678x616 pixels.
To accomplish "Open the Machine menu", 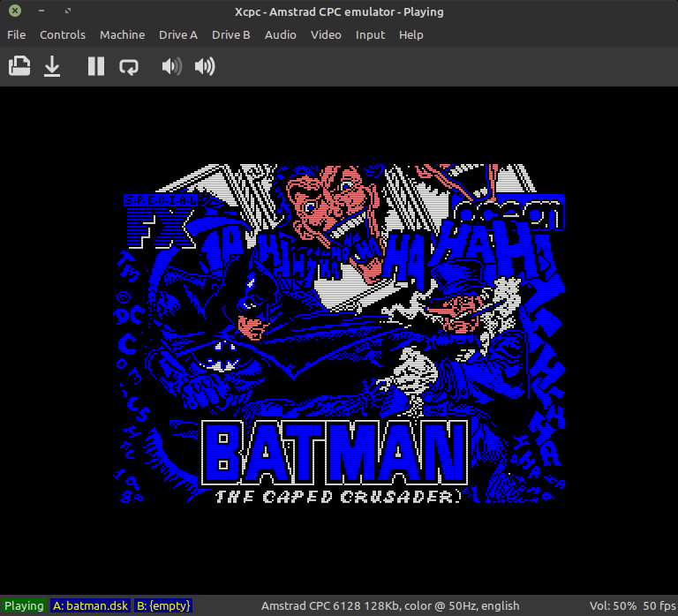I will (123, 35).
